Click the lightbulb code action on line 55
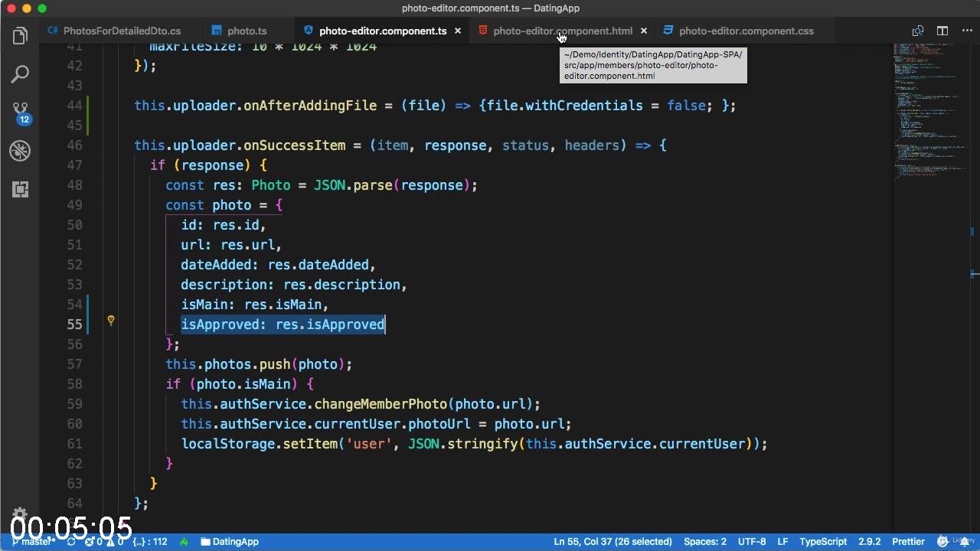980x551 pixels. point(110,321)
